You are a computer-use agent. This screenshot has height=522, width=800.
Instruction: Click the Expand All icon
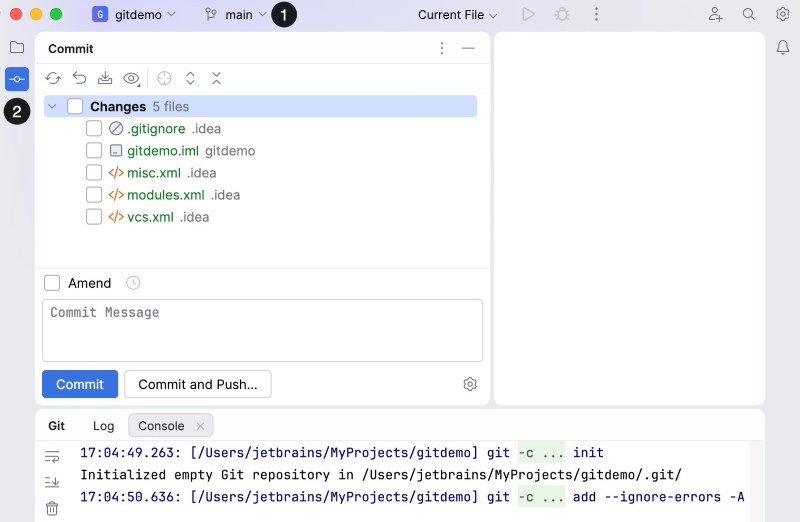coord(190,78)
